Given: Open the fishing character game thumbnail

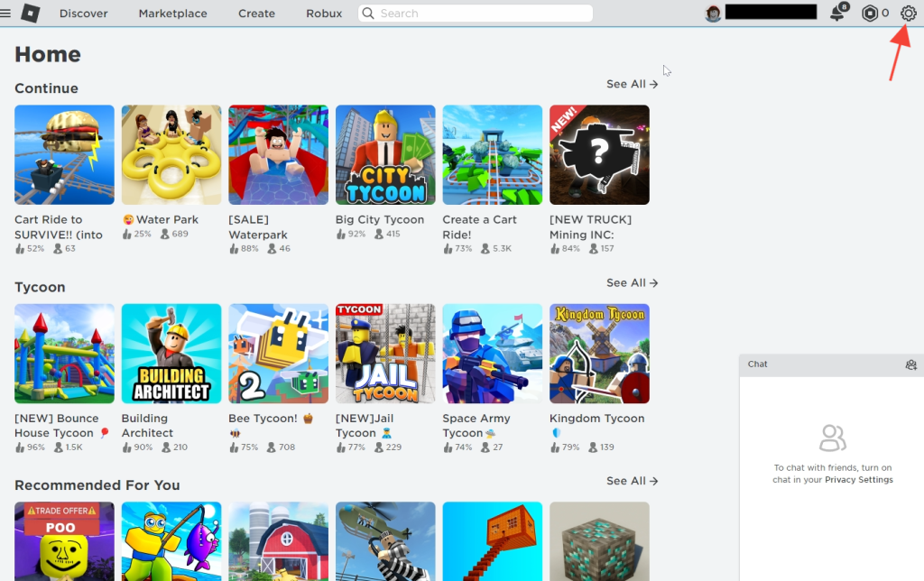Looking at the screenshot, I should tap(171, 541).
